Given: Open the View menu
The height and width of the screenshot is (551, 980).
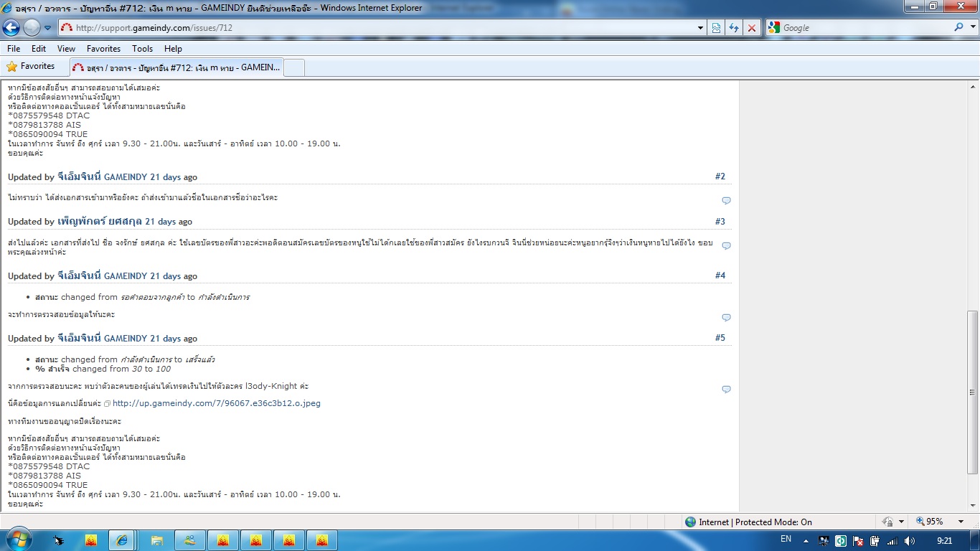Looking at the screenshot, I should pos(66,49).
